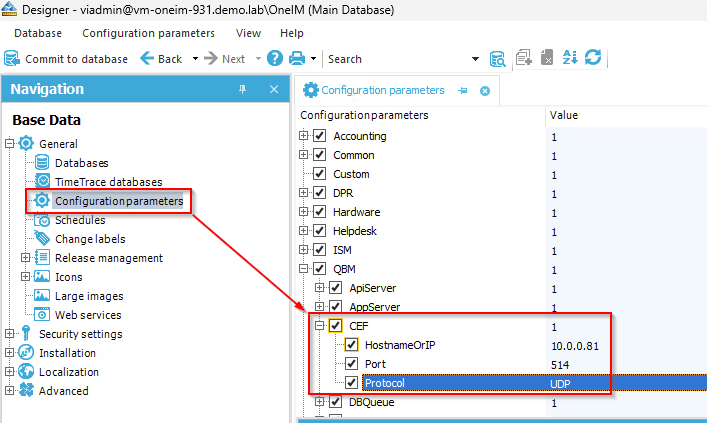Click the Change labels tag icon
The height and width of the screenshot is (423, 707).
42,238
